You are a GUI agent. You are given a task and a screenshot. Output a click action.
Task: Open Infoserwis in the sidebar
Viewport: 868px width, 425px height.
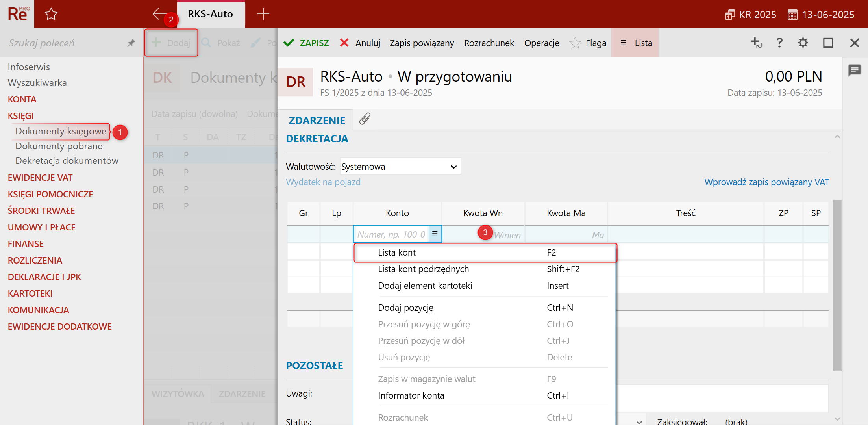[29, 67]
